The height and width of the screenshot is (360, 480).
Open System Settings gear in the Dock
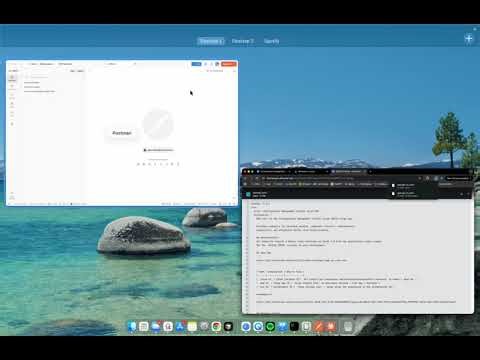tap(204, 326)
